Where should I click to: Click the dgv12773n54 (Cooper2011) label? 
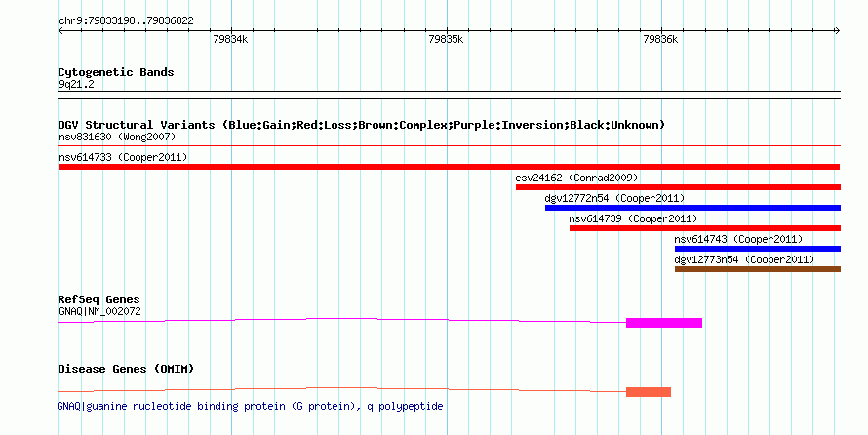pos(744,259)
